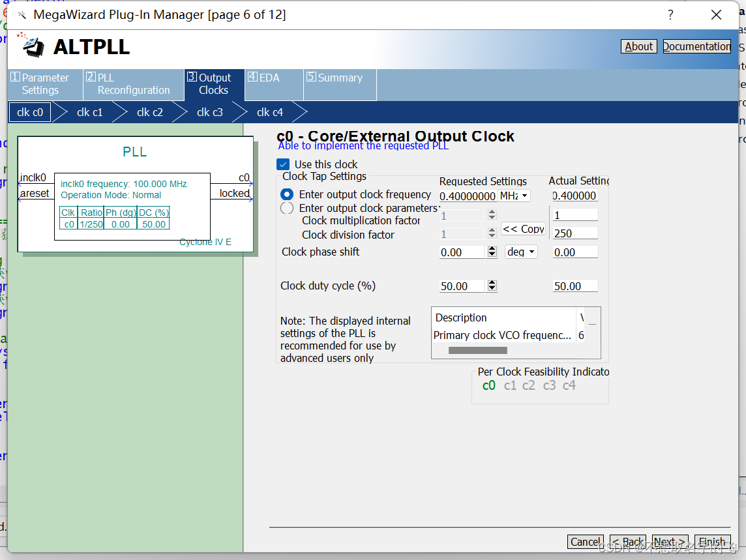
Task: Click the c0 feasibility indicator
Action: pos(488,386)
